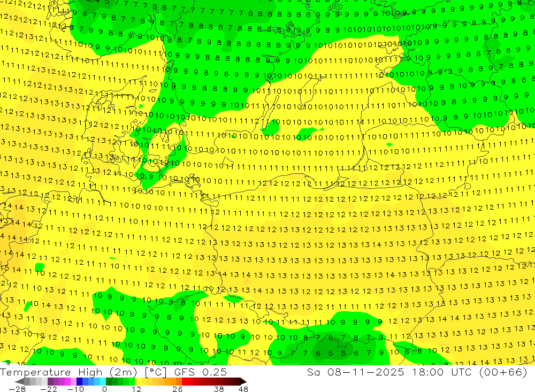Click the '[°C]' unit label

156,372
